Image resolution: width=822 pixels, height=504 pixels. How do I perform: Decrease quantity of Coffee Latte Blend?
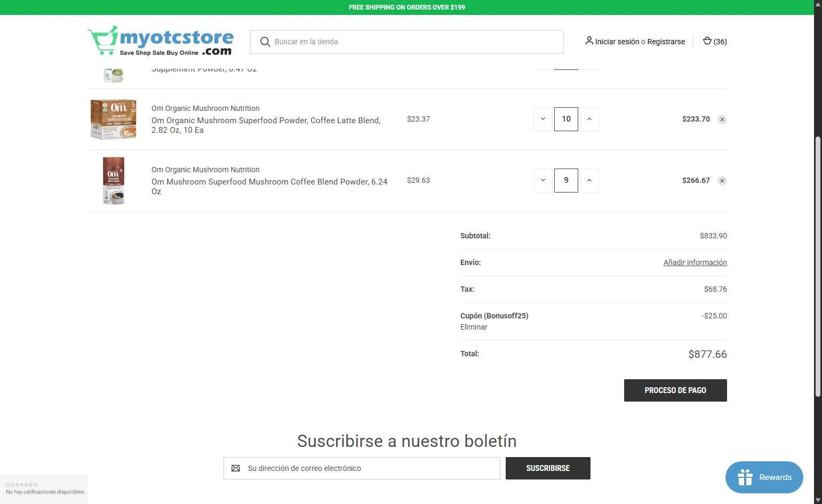click(x=543, y=119)
